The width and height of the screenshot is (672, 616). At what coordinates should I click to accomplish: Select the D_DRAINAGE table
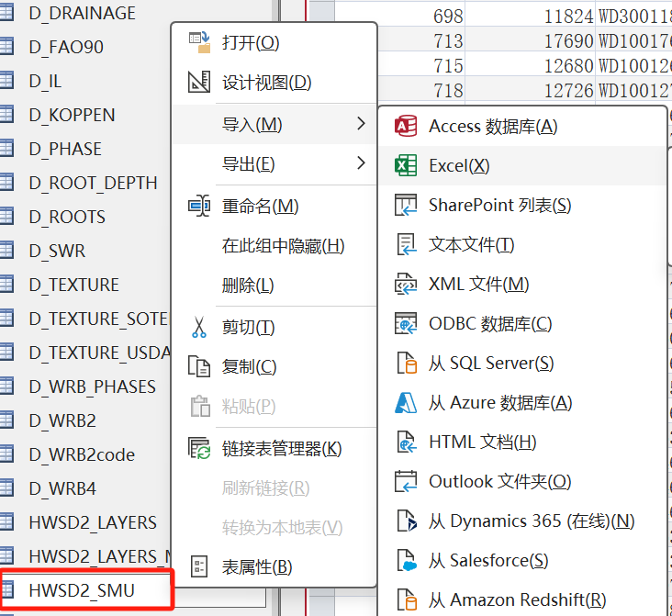tap(83, 13)
